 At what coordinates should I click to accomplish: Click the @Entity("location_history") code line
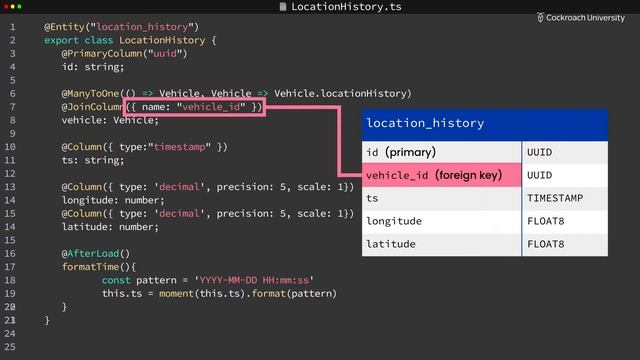click(x=121, y=27)
